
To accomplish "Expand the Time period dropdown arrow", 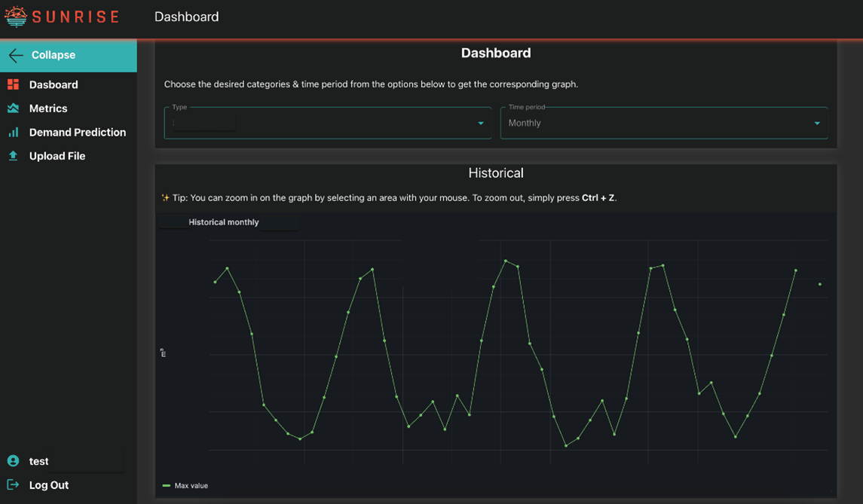I will (817, 124).
